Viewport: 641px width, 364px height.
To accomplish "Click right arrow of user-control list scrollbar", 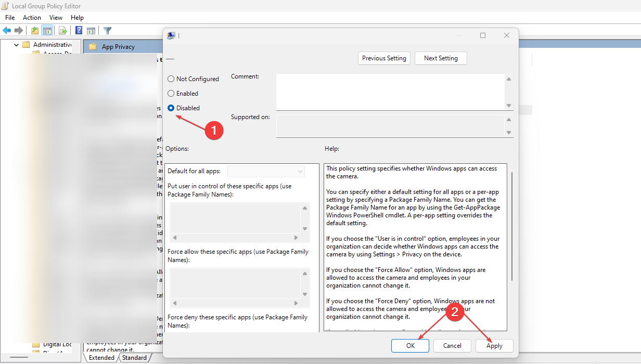I will [296, 238].
